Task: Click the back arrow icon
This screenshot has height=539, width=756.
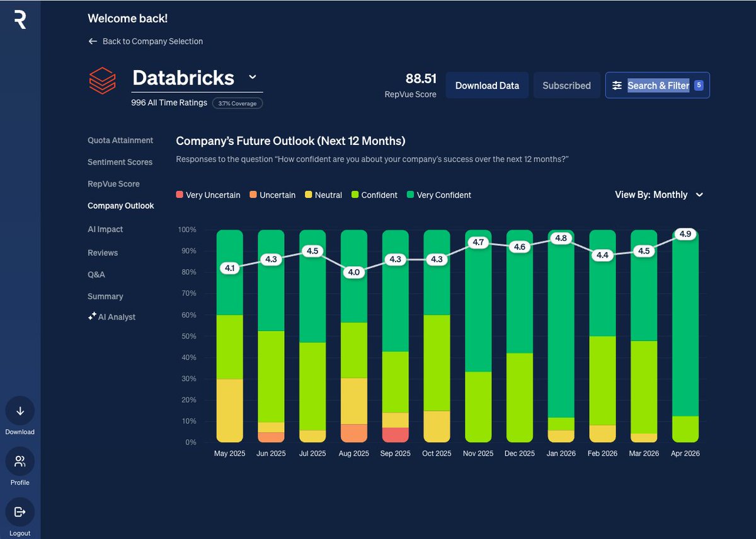Action: tap(93, 41)
